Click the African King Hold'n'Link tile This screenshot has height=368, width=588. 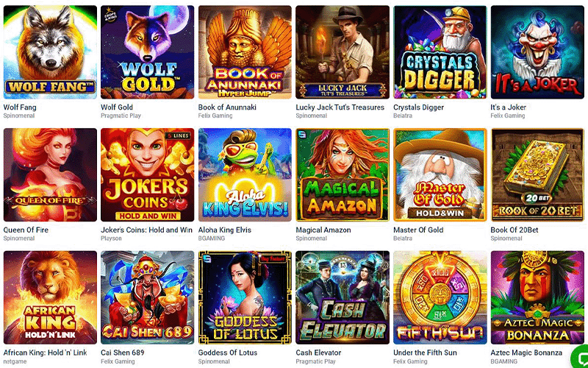[50, 298]
